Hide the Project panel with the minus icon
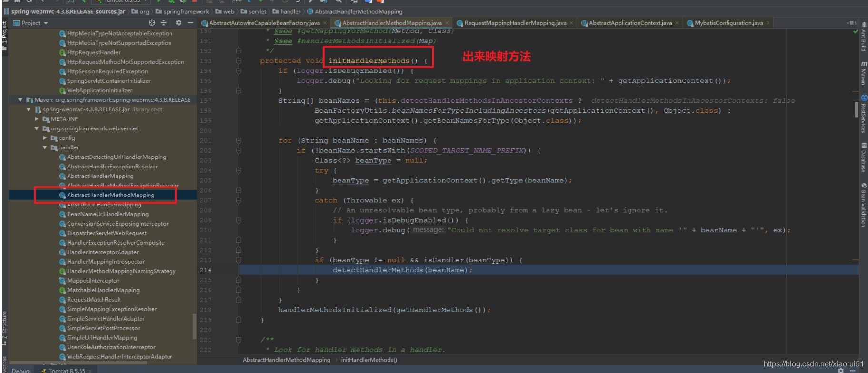 point(190,23)
